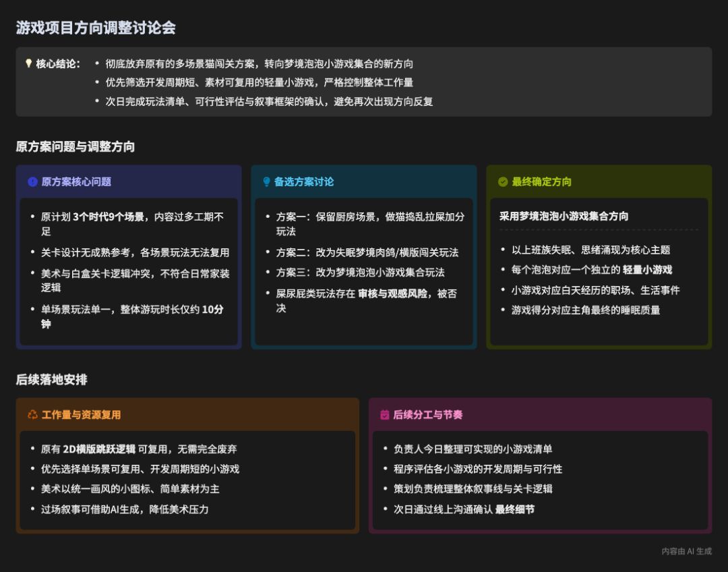Click the calendar icon beside 后续分工与节奏
728x572 pixels.
tap(384, 414)
